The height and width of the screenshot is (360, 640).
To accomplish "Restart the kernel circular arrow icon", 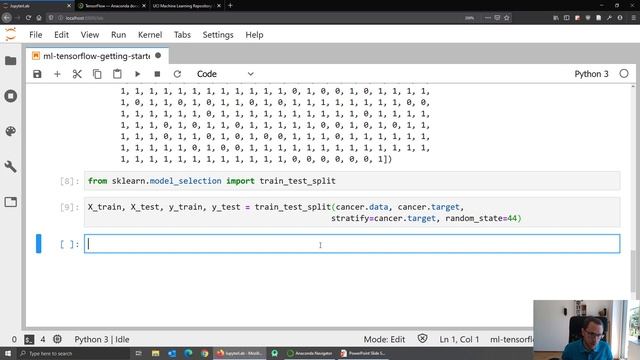I will tap(177, 74).
